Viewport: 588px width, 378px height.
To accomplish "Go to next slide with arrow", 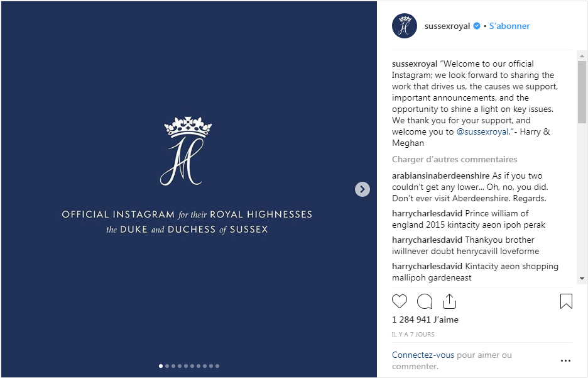I will point(362,189).
